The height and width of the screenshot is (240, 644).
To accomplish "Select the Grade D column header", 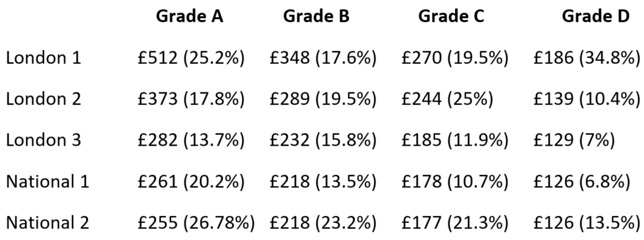I will tap(596, 16).
